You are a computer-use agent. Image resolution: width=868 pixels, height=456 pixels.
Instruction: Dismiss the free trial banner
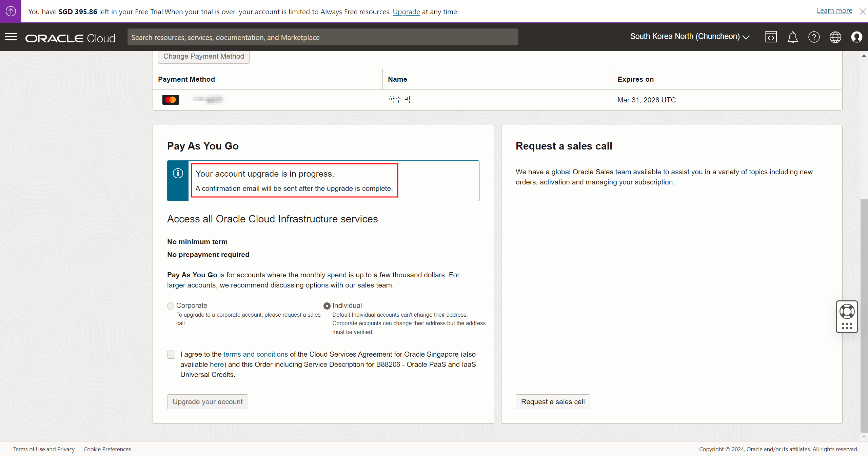(863, 12)
